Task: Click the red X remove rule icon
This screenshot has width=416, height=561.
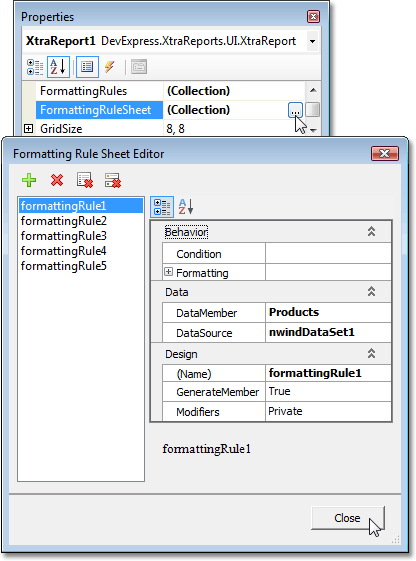Action: 57,180
